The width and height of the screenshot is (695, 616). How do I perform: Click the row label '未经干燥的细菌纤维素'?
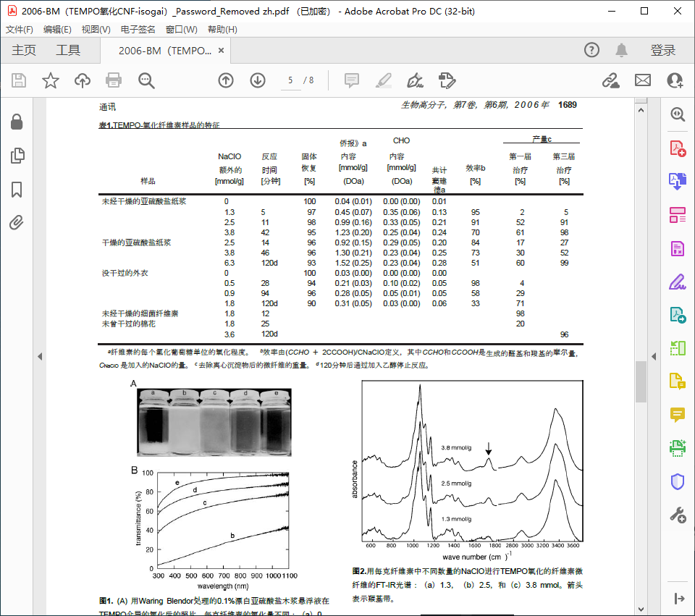(x=140, y=313)
